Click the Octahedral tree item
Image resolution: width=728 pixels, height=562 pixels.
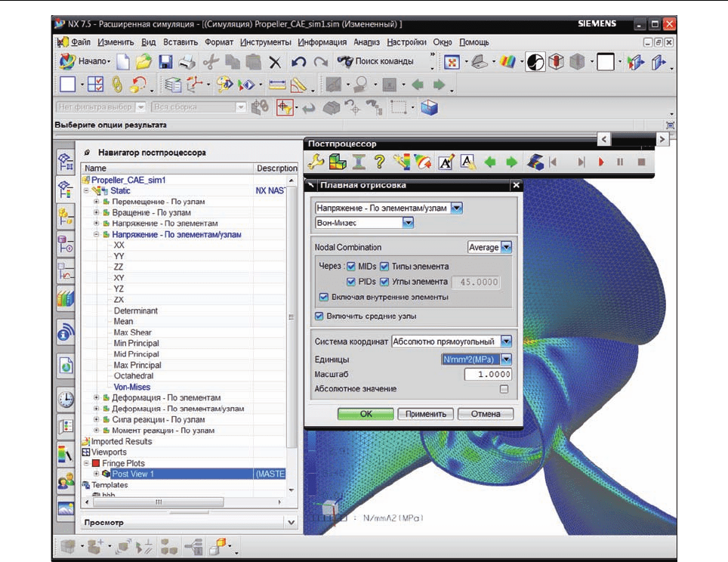[x=134, y=375]
